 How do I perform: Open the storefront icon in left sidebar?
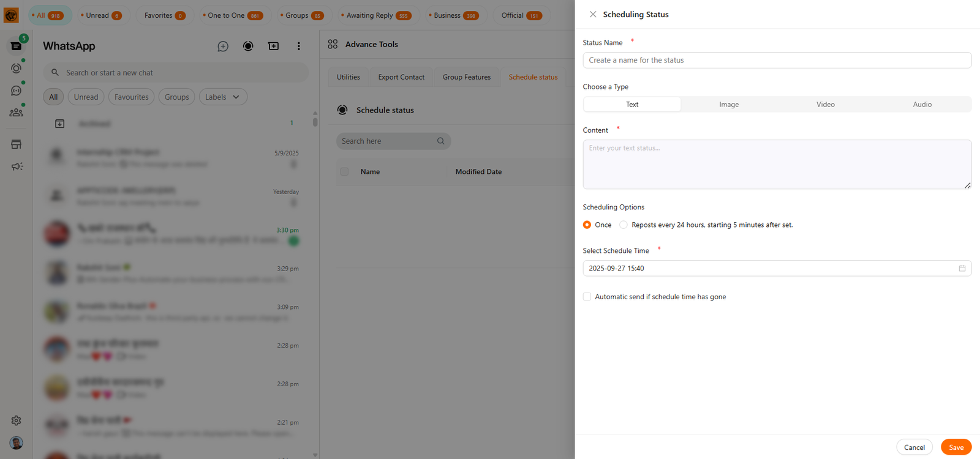[17, 144]
